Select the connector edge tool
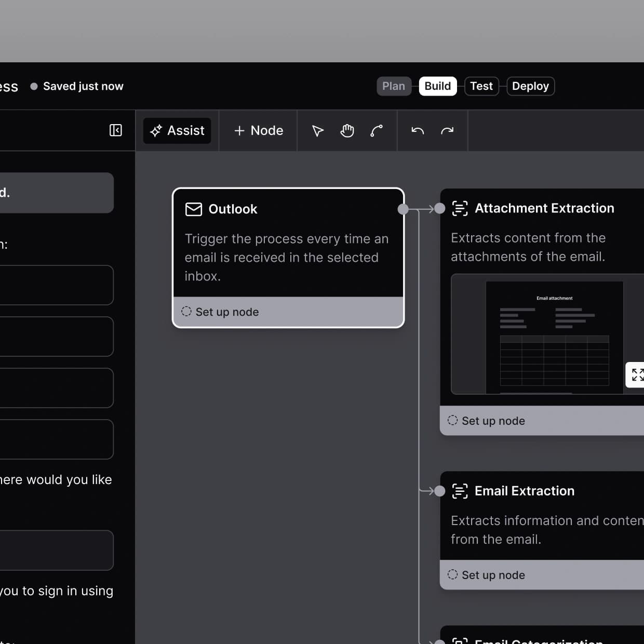The width and height of the screenshot is (644, 644). click(377, 131)
